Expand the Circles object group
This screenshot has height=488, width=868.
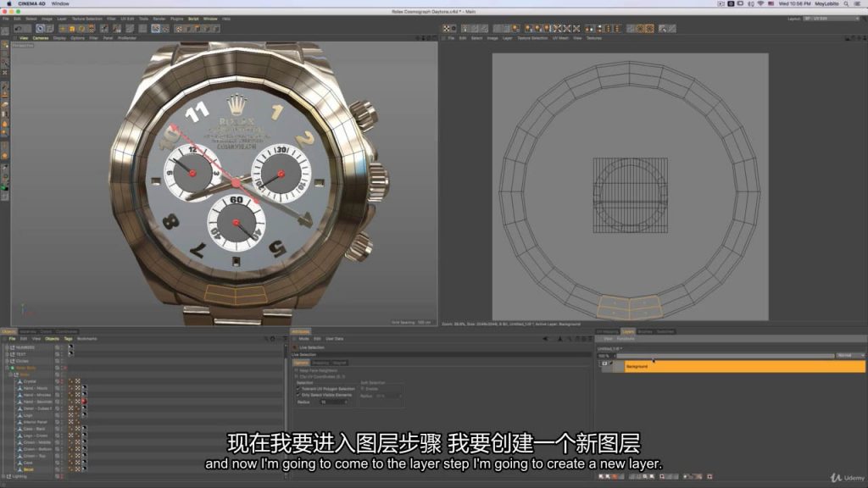click(7, 361)
